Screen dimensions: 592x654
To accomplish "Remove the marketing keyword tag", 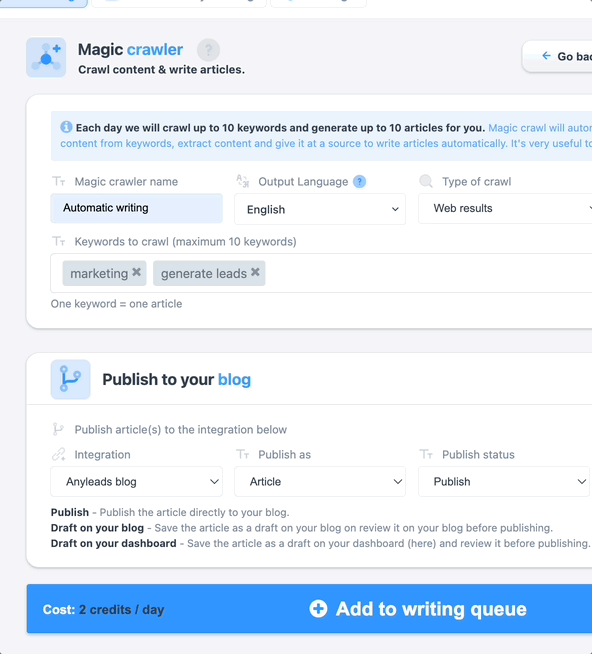I will coord(136,272).
